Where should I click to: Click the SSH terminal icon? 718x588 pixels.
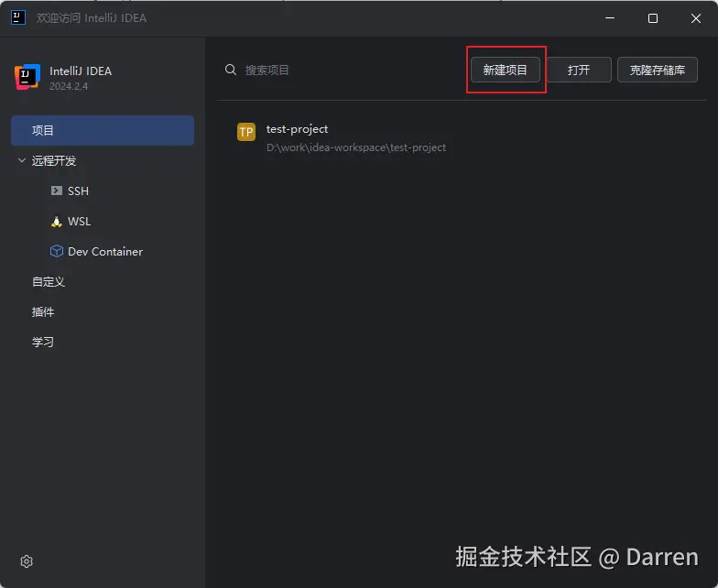coord(57,191)
